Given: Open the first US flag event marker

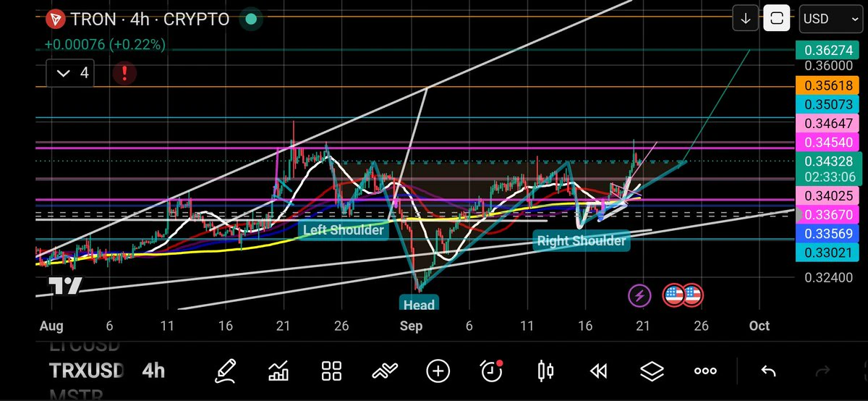Looking at the screenshot, I should tap(674, 295).
